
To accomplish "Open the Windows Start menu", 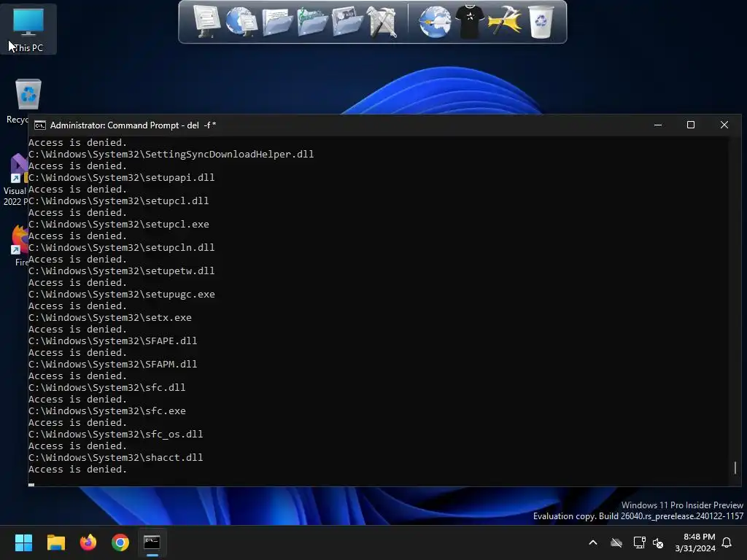I will click(23, 542).
